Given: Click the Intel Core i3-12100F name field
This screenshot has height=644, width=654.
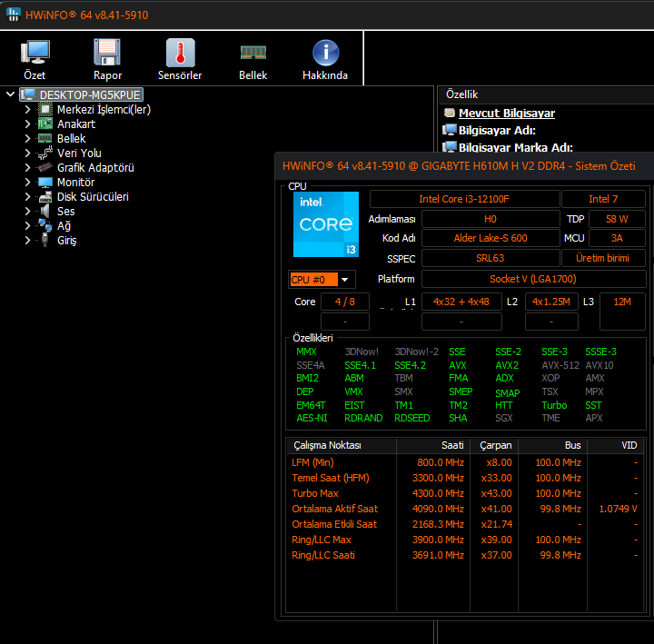Looking at the screenshot, I should (464, 199).
